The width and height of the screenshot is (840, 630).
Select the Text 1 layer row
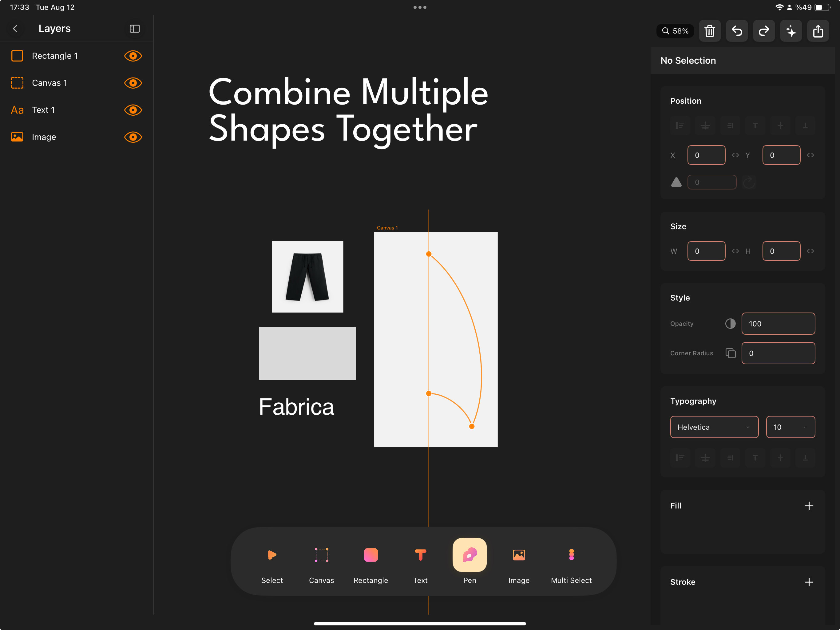(x=76, y=110)
